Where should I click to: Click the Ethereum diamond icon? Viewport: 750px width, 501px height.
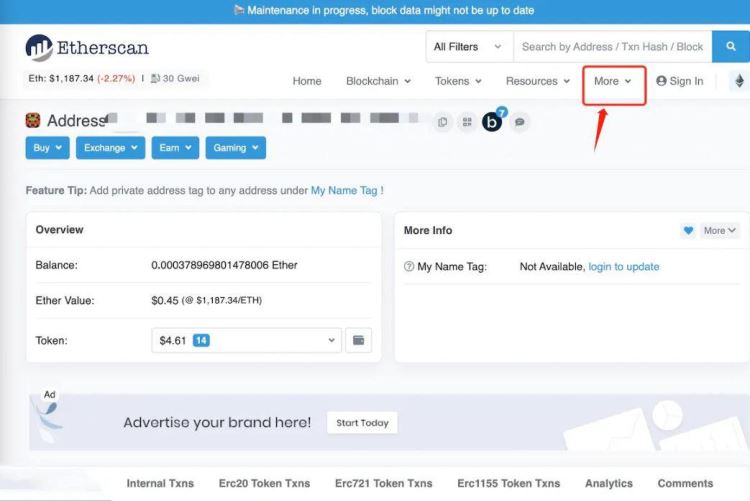740,81
